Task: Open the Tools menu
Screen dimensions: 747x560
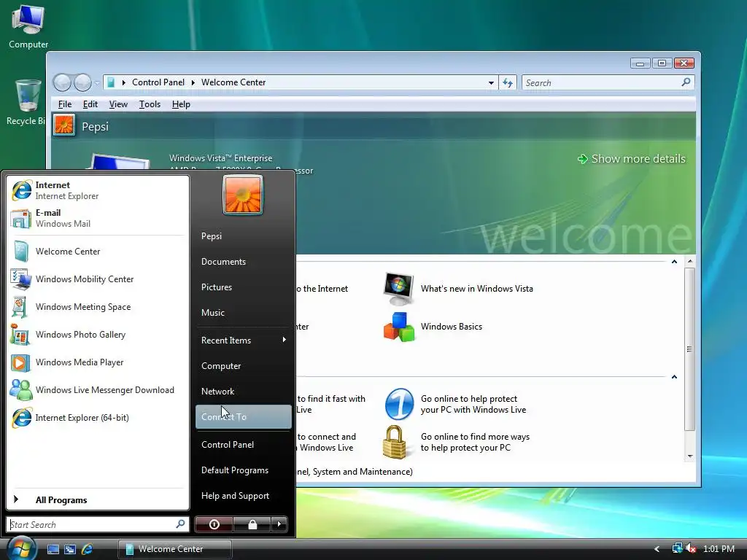Action: tap(150, 104)
